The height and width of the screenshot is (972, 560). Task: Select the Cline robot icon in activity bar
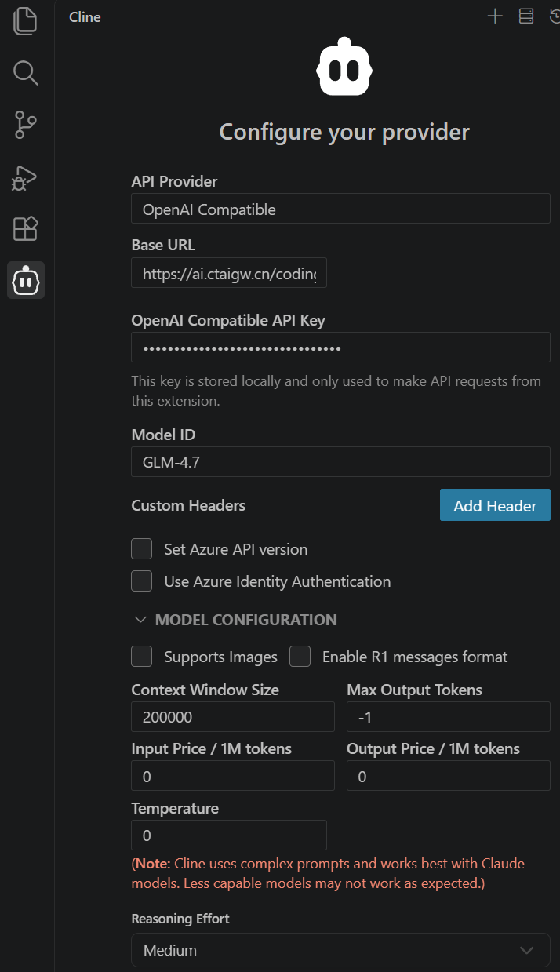[26, 280]
